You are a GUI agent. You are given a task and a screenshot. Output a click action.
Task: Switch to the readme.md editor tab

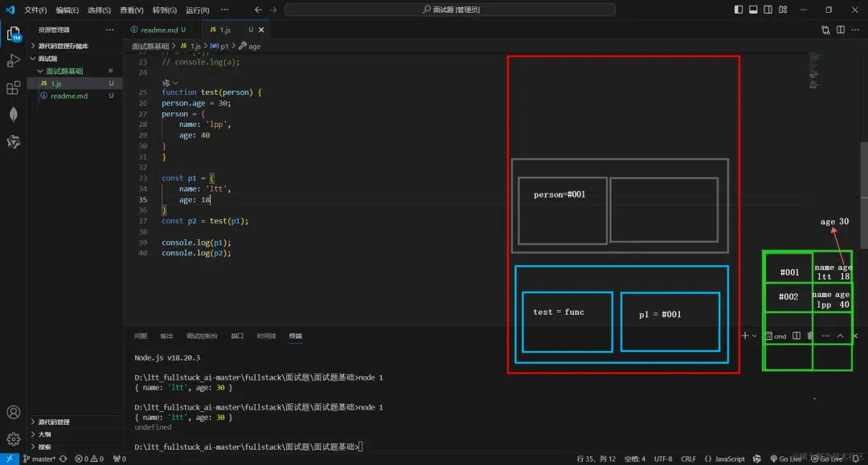pos(159,30)
